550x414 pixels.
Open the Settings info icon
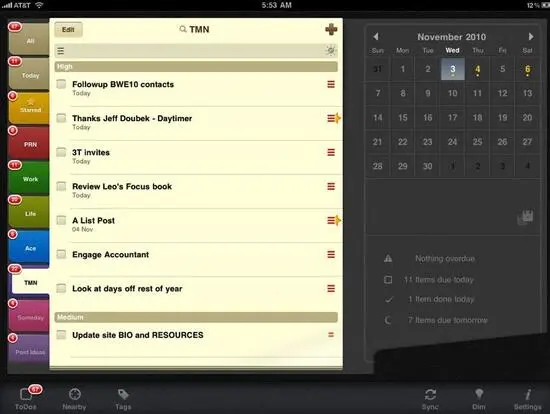tap(528, 399)
